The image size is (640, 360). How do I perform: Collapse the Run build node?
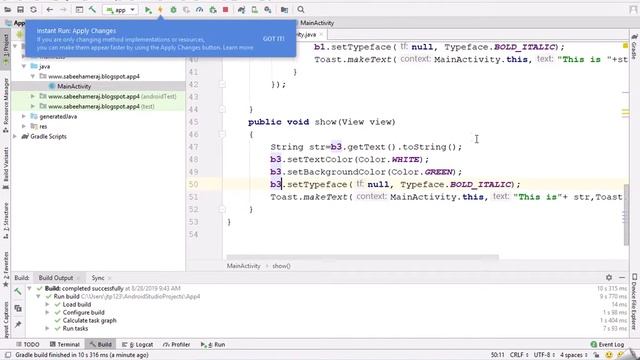[x=38, y=296]
